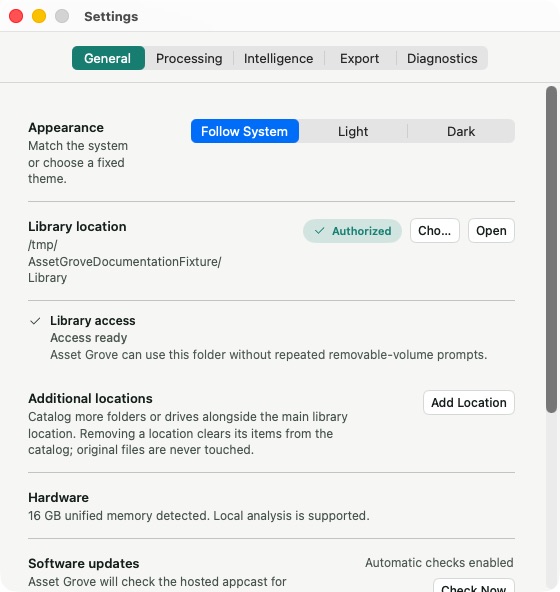
Task: Click the Catalog more folders description
Action: click(x=188, y=433)
